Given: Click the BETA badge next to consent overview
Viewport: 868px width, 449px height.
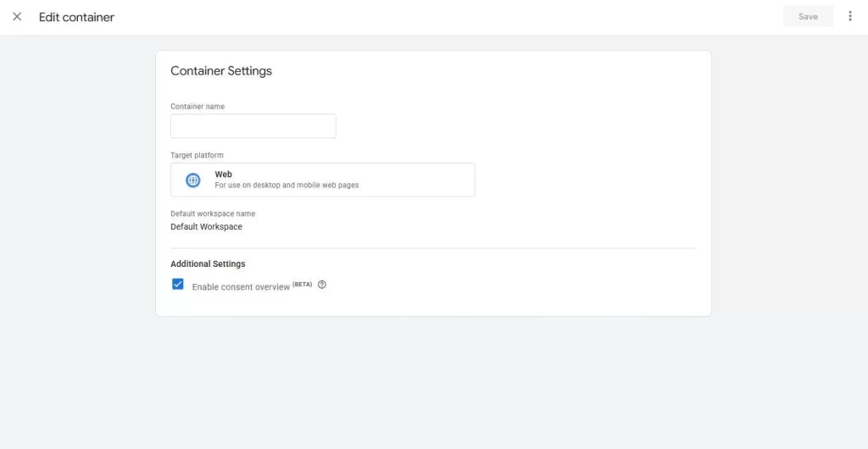Looking at the screenshot, I should 303,284.
